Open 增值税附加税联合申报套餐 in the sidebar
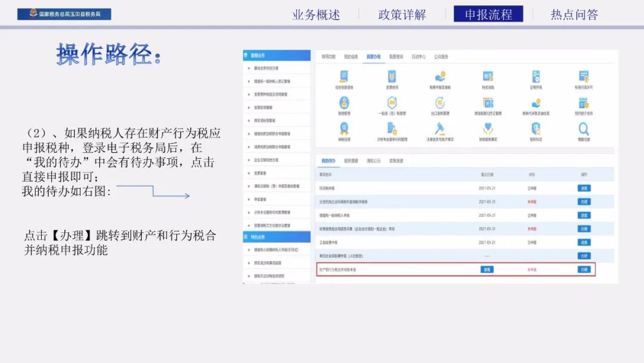 [272, 134]
